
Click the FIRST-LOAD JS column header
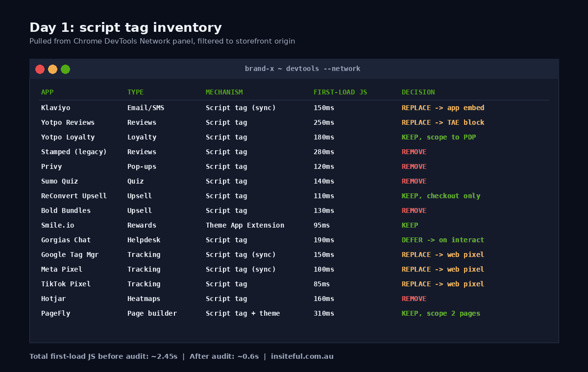(340, 92)
